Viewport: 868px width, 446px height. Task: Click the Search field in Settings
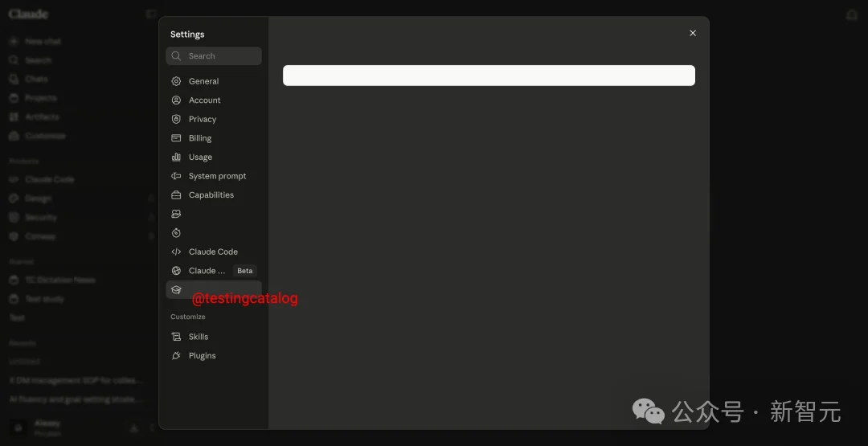(214, 56)
